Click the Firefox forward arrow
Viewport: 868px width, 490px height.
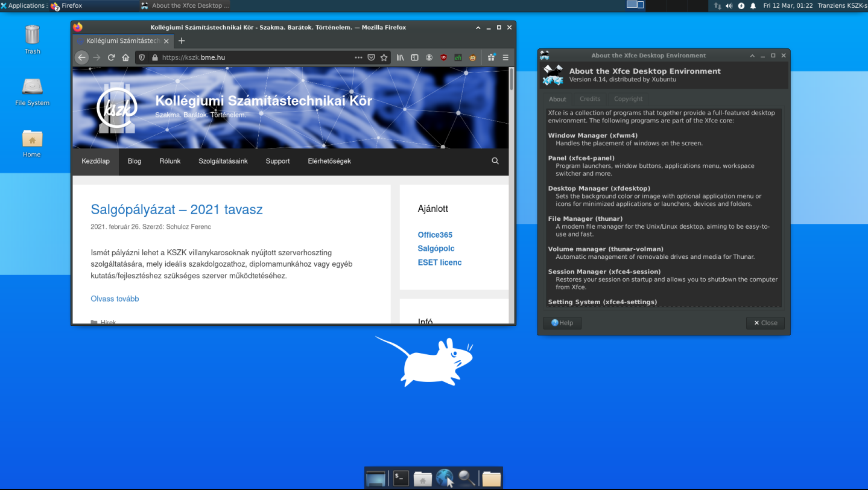[x=97, y=57]
